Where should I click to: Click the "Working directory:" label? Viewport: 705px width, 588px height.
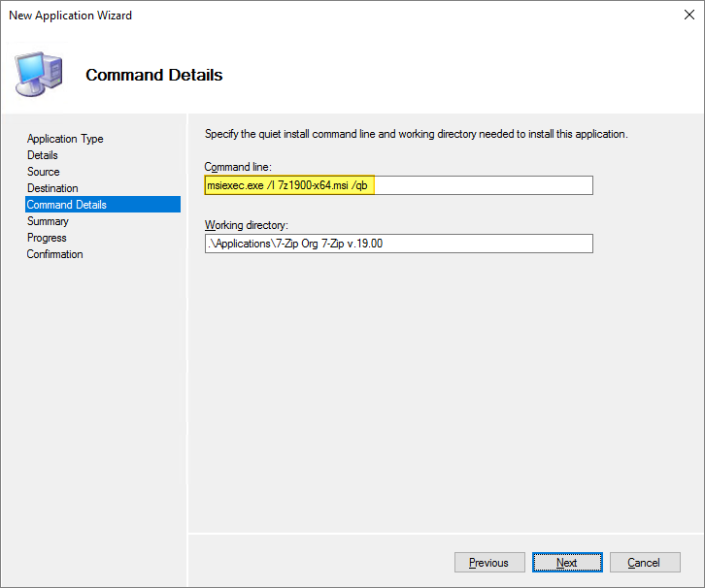point(247,225)
